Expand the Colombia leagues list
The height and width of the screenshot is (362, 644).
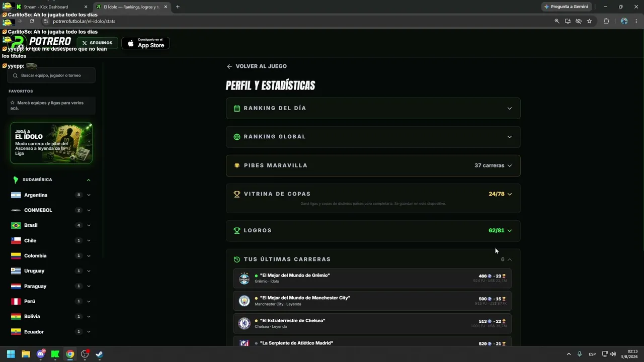pos(89,256)
